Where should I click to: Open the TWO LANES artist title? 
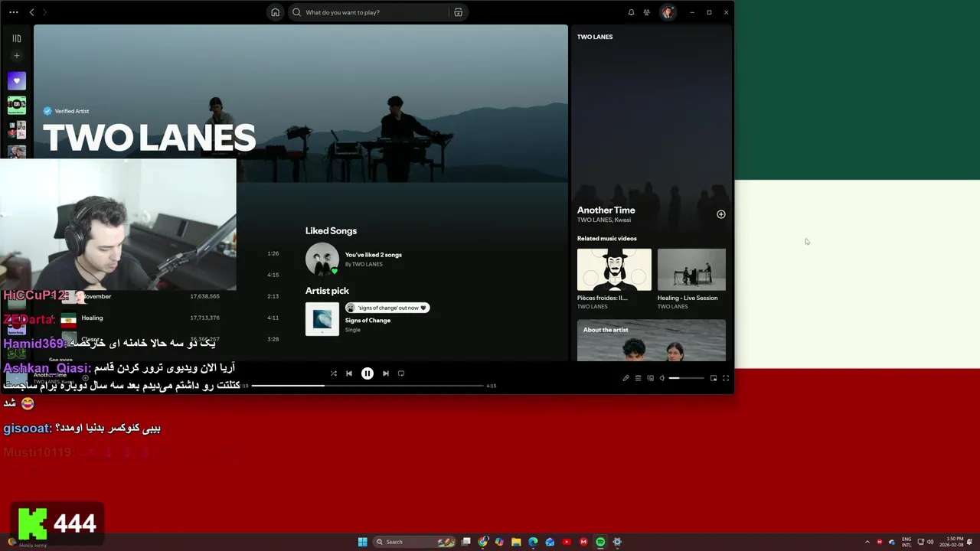pyautogui.click(x=149, y=138)
